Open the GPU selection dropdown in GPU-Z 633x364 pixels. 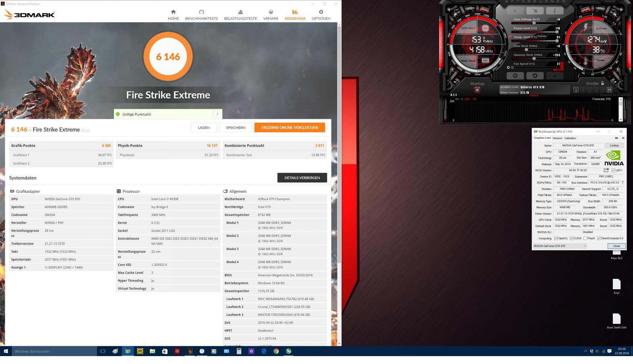point(560,246)
